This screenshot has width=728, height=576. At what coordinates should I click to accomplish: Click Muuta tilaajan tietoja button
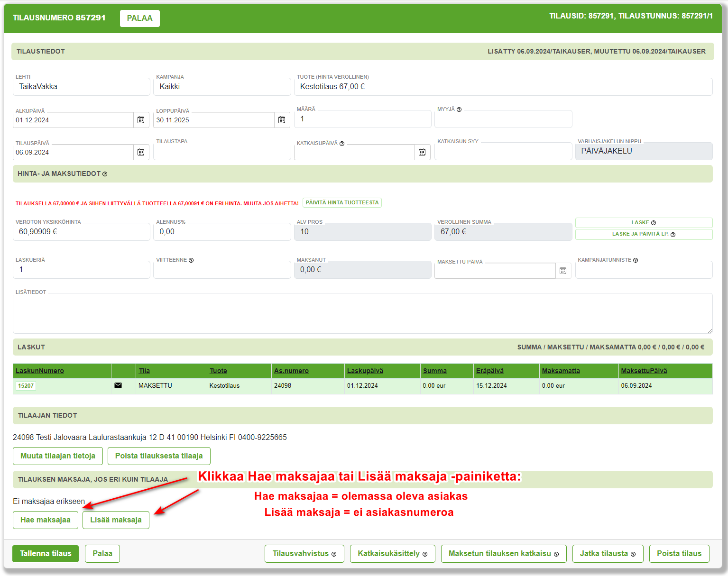tap(58, 456)
